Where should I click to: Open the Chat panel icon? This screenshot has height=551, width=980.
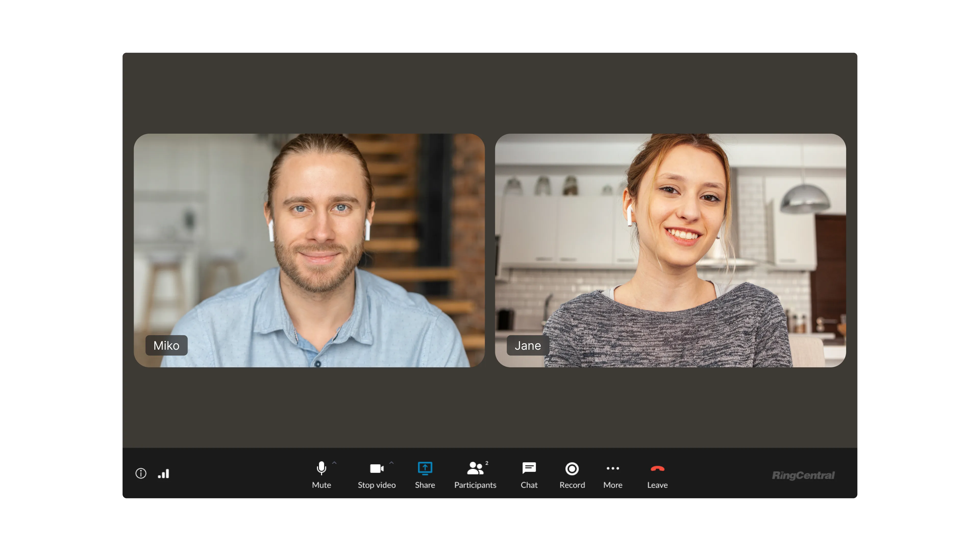[529, 468]
